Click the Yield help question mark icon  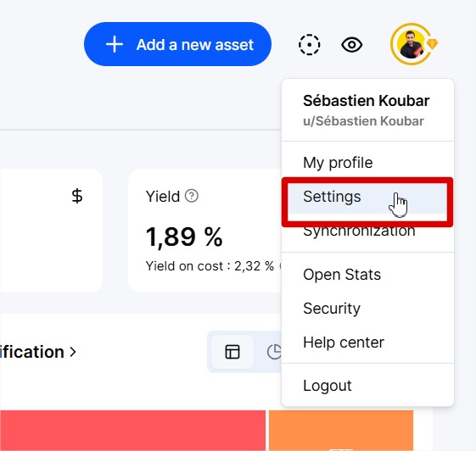pos(192,196)
